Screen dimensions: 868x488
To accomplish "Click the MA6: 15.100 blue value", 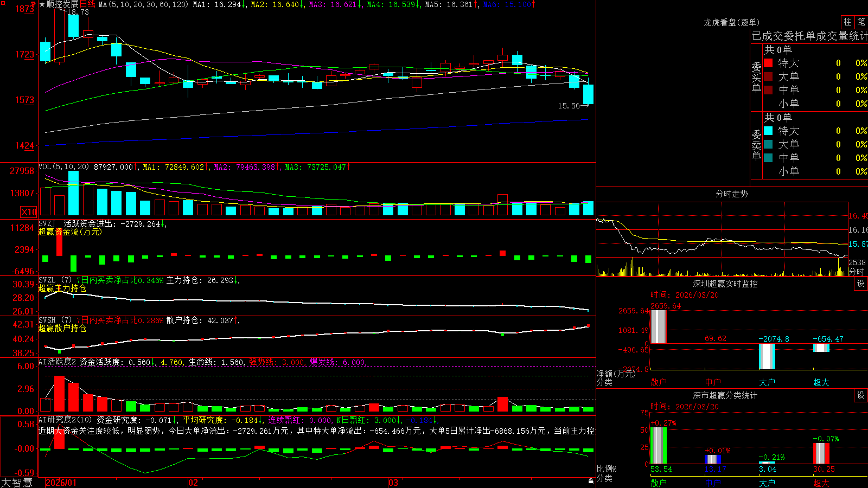I will (509, 4).
